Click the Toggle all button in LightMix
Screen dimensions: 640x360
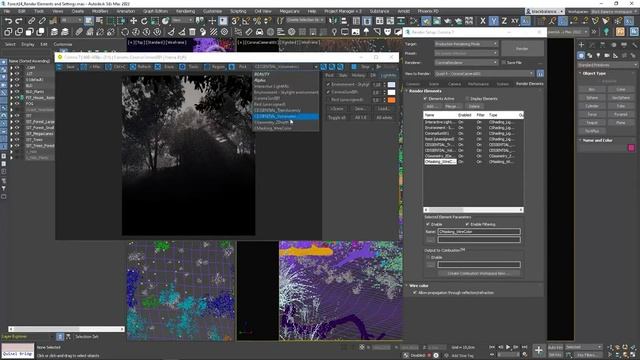tap(337, 118)
